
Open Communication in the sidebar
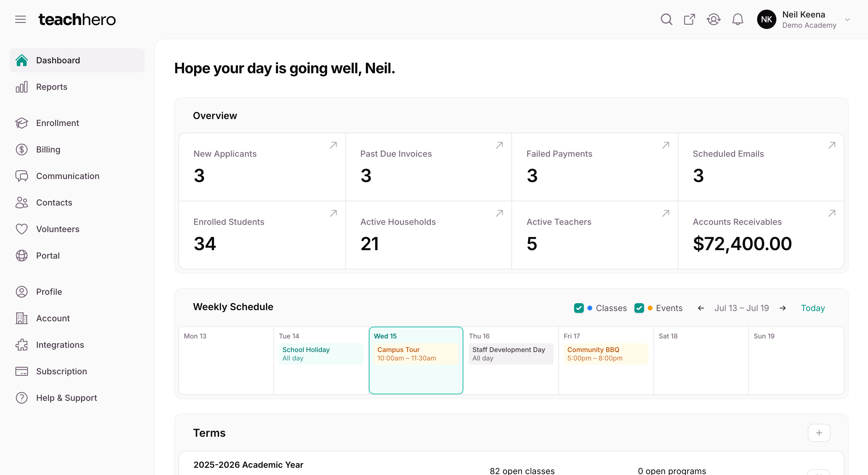[77, 176]
